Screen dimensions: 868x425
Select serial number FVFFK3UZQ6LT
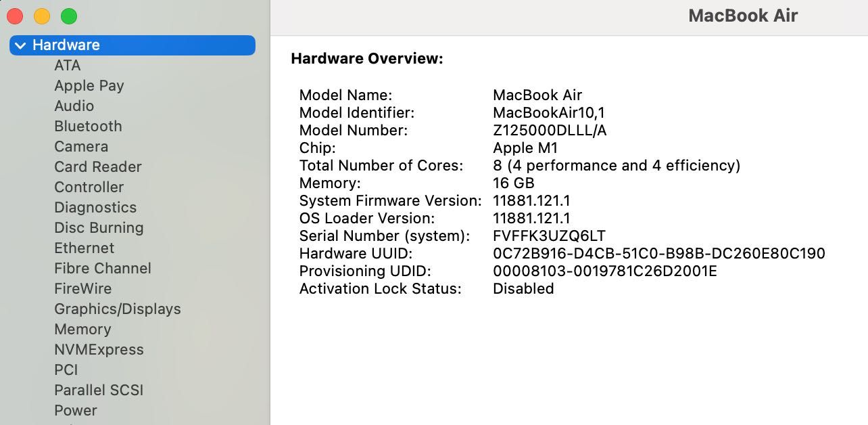[549, 236]
